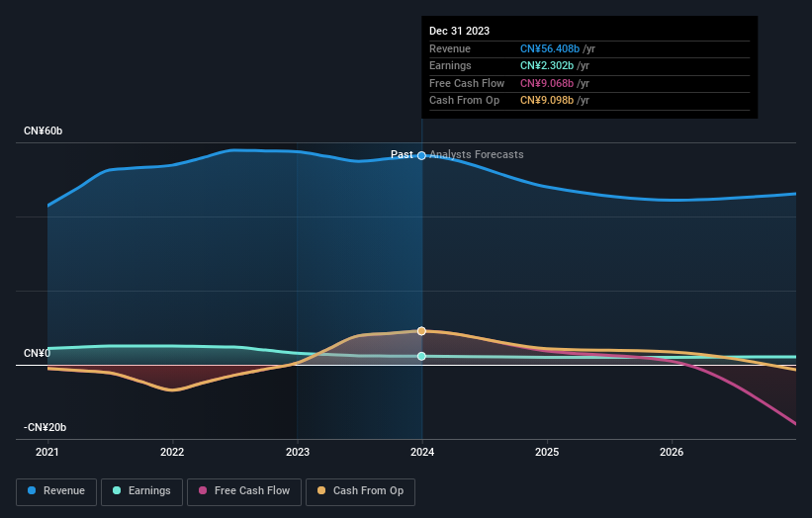Image resolution: width=812 pixels, height=518 pixels.
Task: Click the 2023 x-axis label
Action: [298, 453]
